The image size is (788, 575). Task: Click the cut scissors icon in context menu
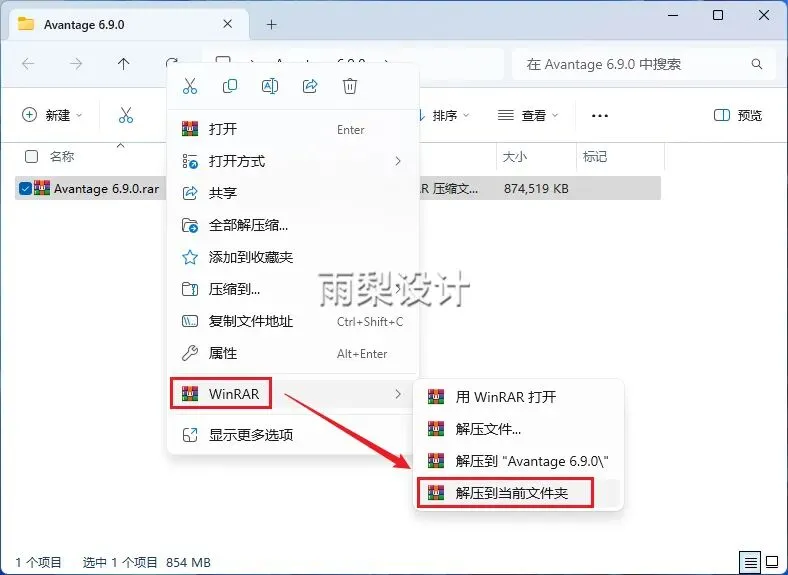(x=190, y=86)
